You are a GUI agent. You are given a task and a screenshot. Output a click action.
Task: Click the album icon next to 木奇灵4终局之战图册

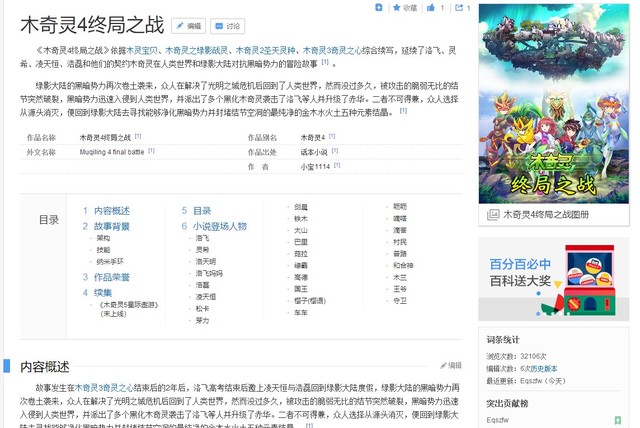(x=490, y=214)
